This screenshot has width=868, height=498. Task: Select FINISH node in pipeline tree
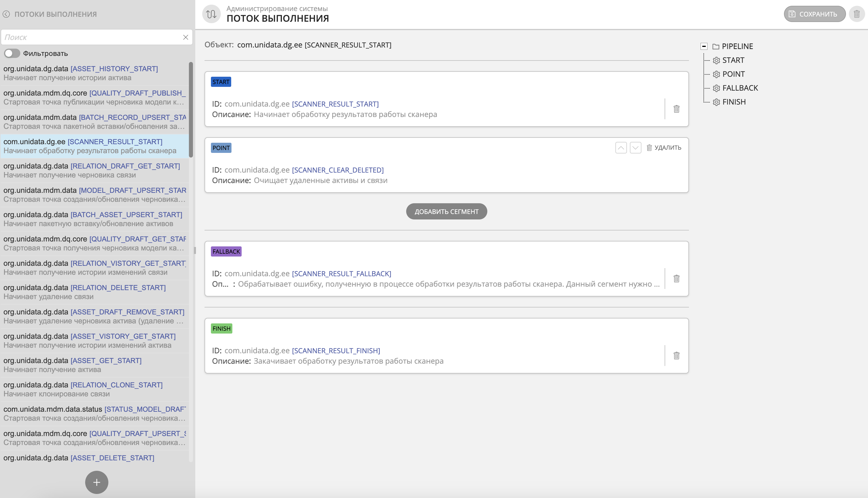tap(734, 102)
